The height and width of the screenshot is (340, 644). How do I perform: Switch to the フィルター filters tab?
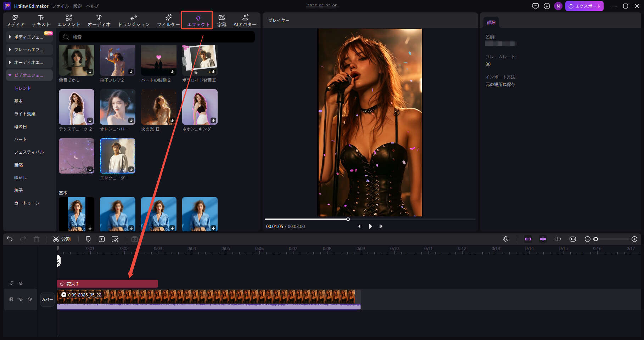[x=168, y=21]
